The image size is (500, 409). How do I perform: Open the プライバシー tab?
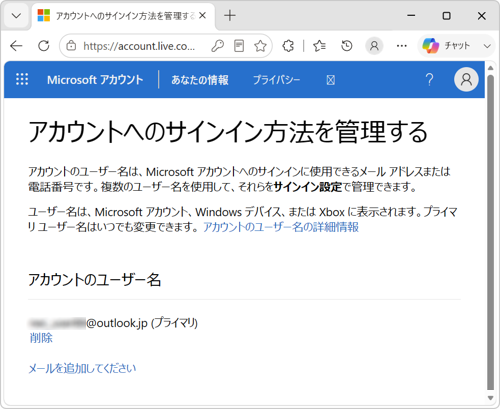(x=276, y=80)
